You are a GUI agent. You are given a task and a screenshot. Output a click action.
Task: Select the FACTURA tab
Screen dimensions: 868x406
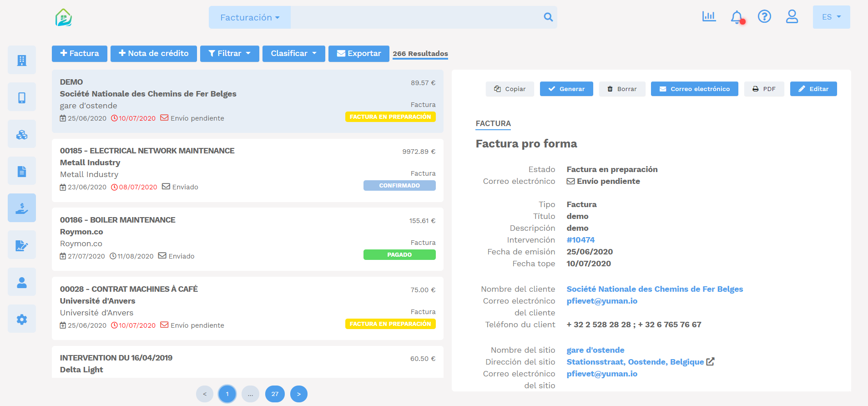(x=493, y=123)
